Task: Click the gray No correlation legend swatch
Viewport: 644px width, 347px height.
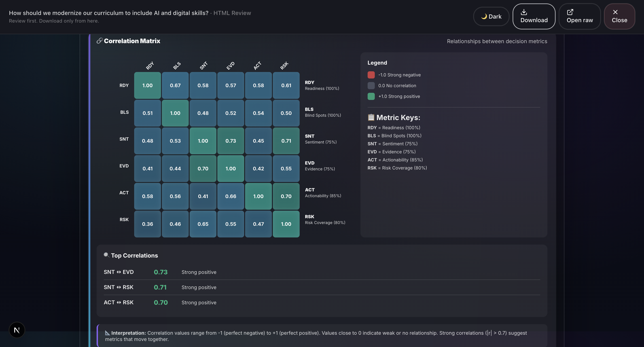Action: (371, 85)
